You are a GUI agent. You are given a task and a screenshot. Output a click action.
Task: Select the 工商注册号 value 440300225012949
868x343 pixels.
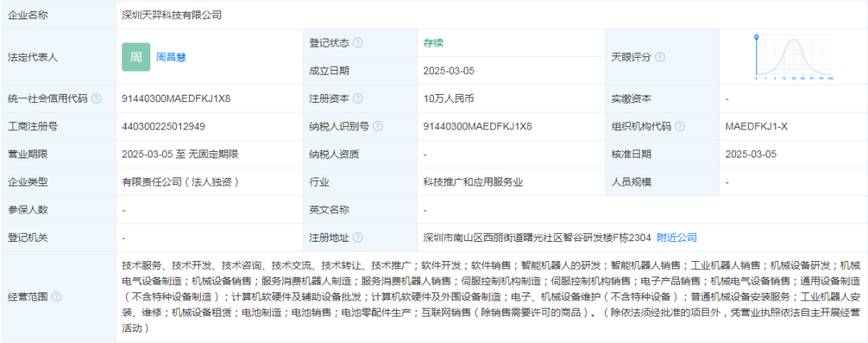[x=163, y=126]
